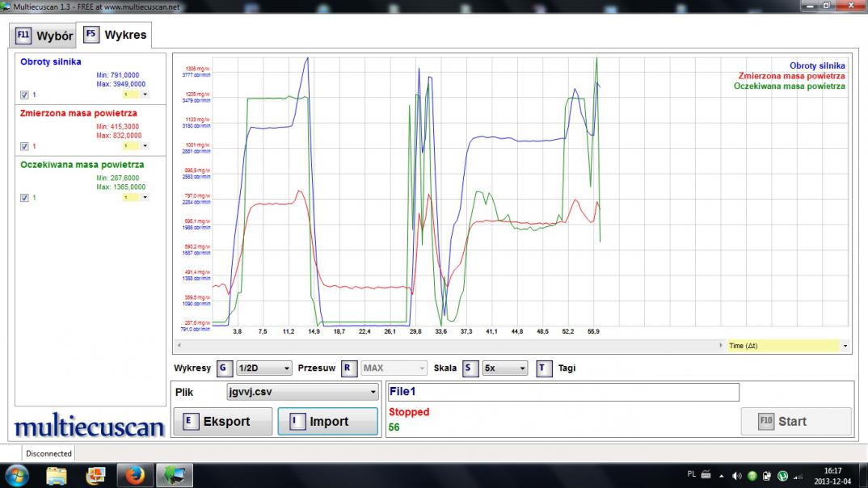Click the volume speaker tray icon
The image size is (868, 488).
point(736,476)
